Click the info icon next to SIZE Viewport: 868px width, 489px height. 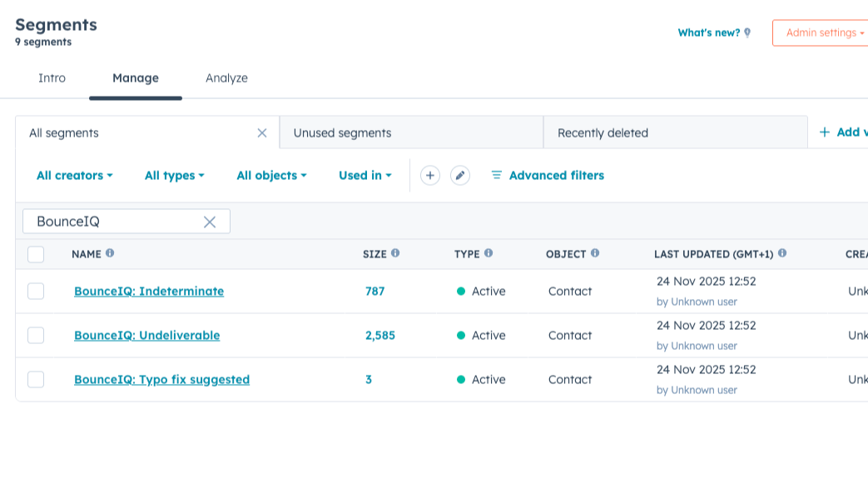[395, 252]
